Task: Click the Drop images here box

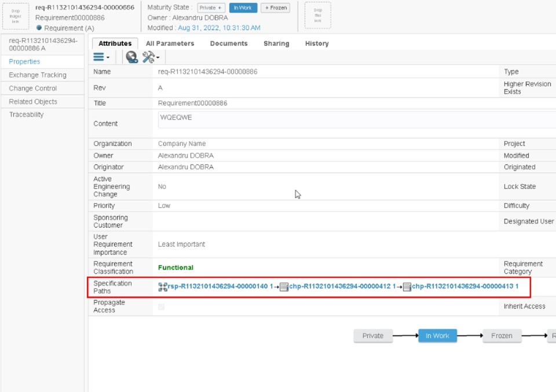Action: (16, 14)
